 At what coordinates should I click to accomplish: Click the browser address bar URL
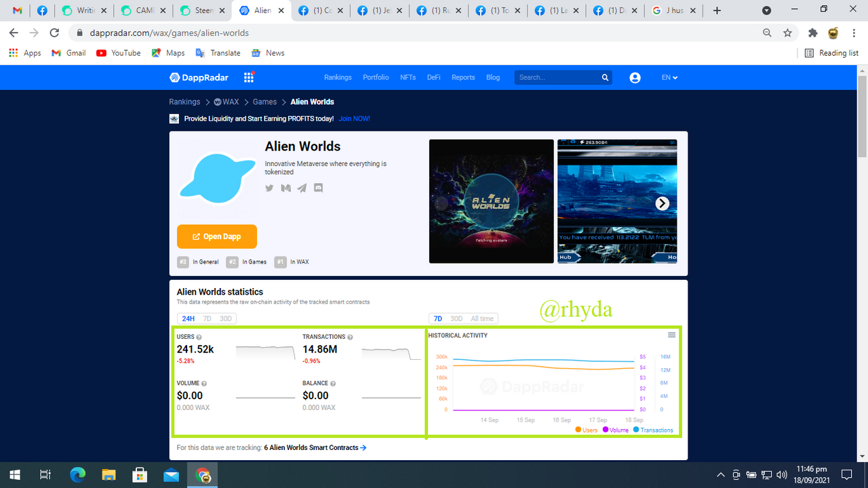(169, 33)
